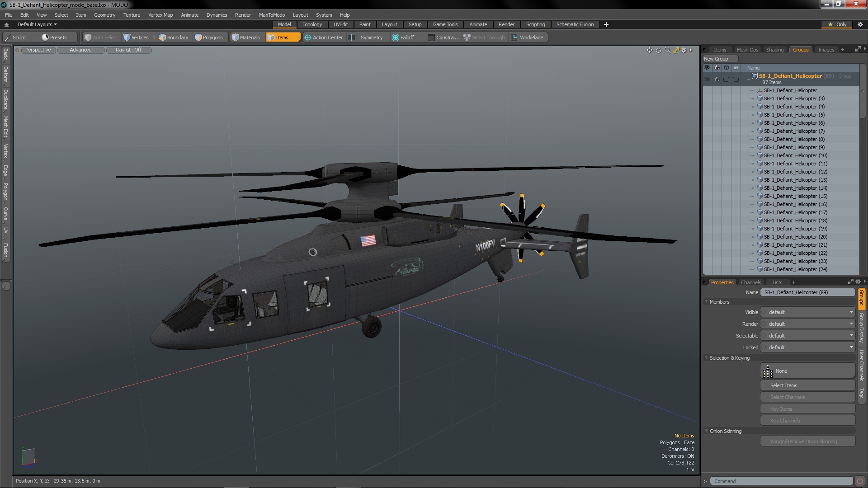
Task: Open Default Layouts dropdown
Action: (x=37, y=24)
